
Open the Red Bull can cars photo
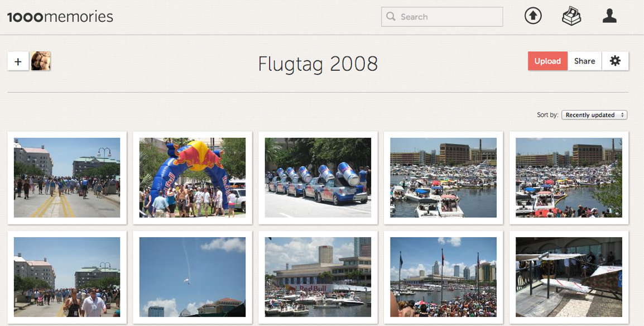point(318,178)
